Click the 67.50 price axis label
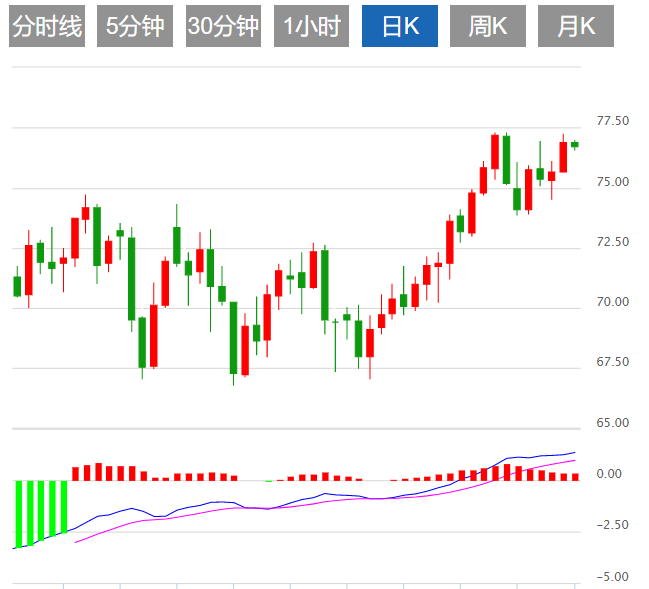The height and width of the screenshot is (589, 649). [612, 362]
